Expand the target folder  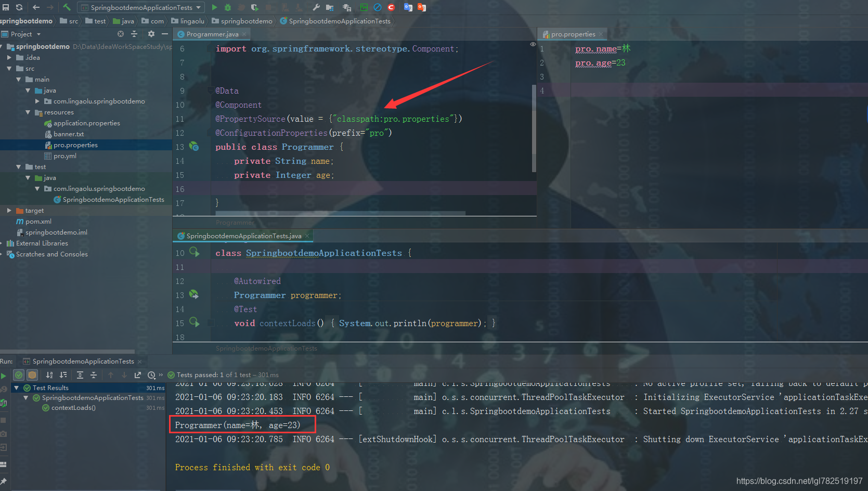click(x=9, y=210)
